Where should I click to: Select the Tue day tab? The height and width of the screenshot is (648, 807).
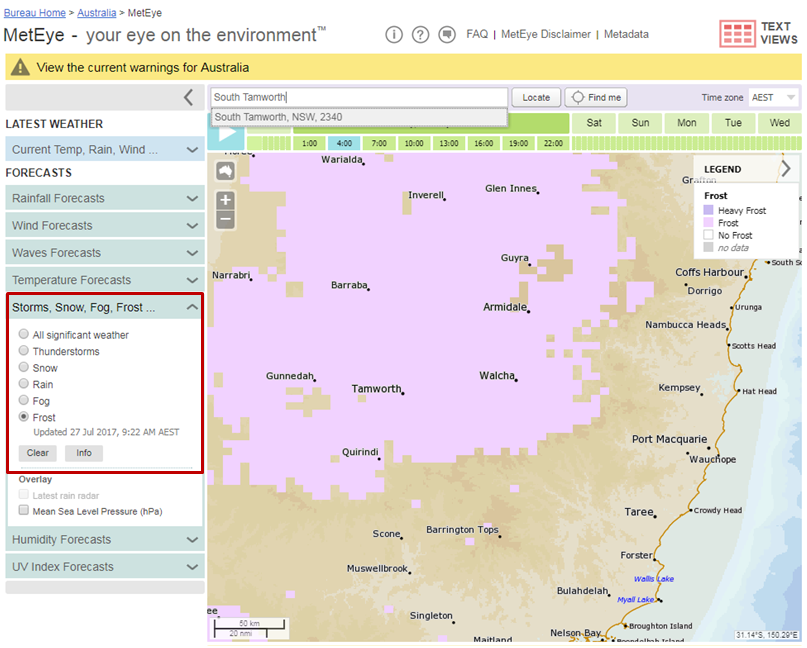coord(733,123)
